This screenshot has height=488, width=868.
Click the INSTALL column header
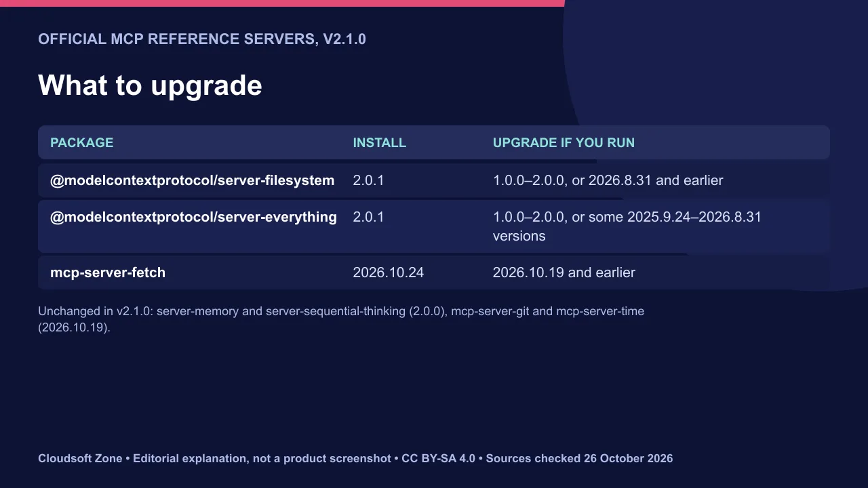(x=380, y=143)
